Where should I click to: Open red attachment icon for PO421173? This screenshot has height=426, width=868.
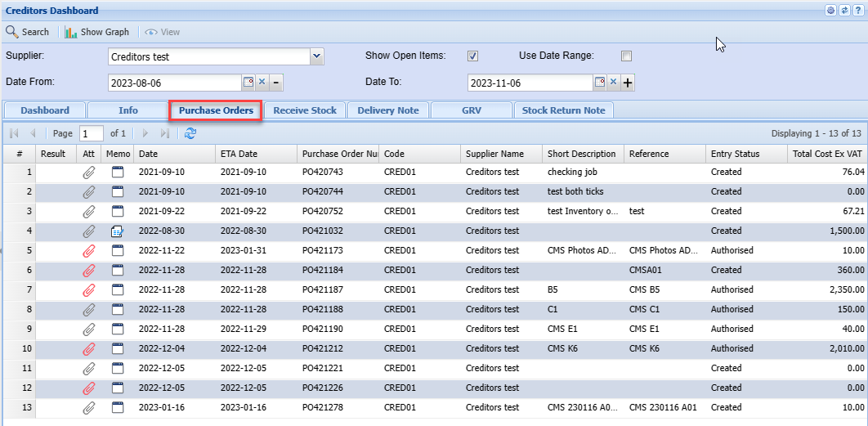pos(89,250)
